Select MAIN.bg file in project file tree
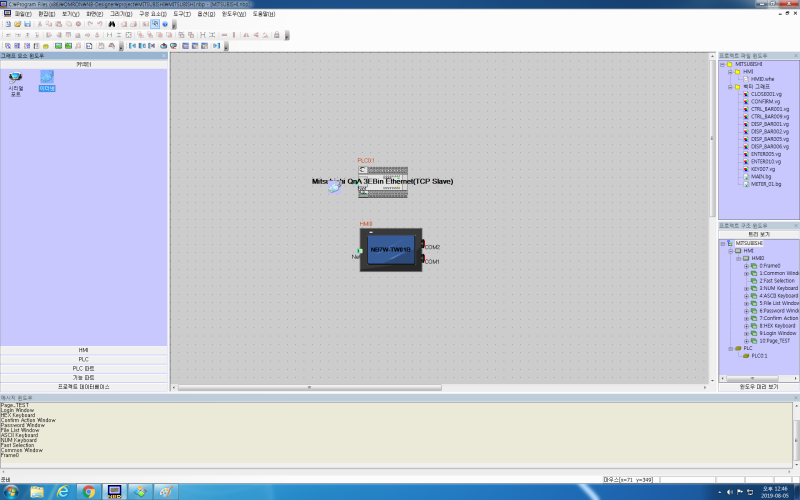Image resolution: width=800 pixels, height=500 pixels. 760,176
